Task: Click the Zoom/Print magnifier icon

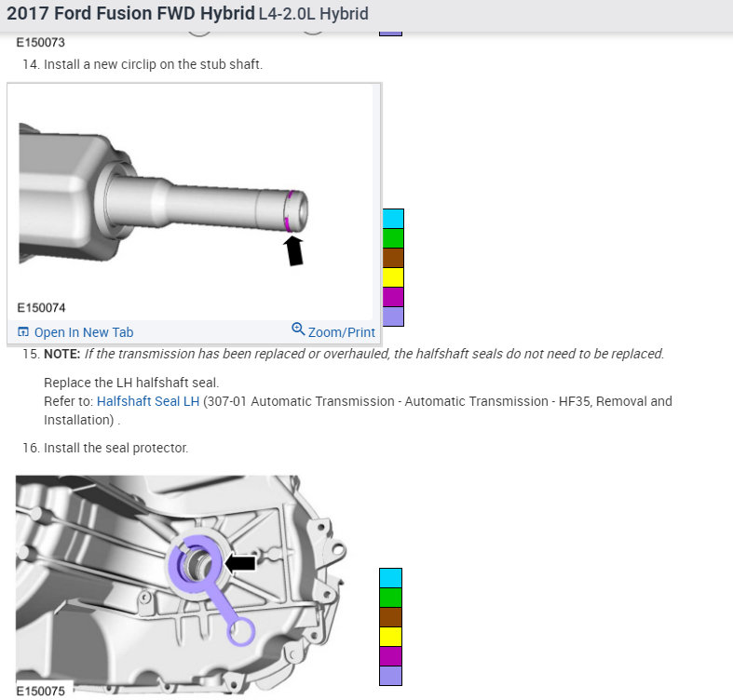Action: pyautogui.click(x=298, y=329)
